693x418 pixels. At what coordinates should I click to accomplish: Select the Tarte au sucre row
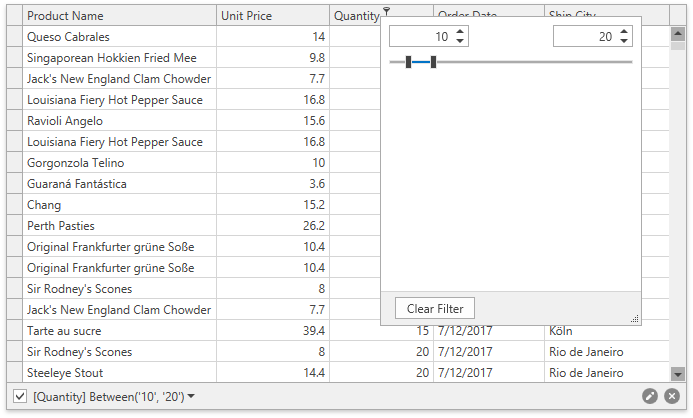(x=110, y=331)
